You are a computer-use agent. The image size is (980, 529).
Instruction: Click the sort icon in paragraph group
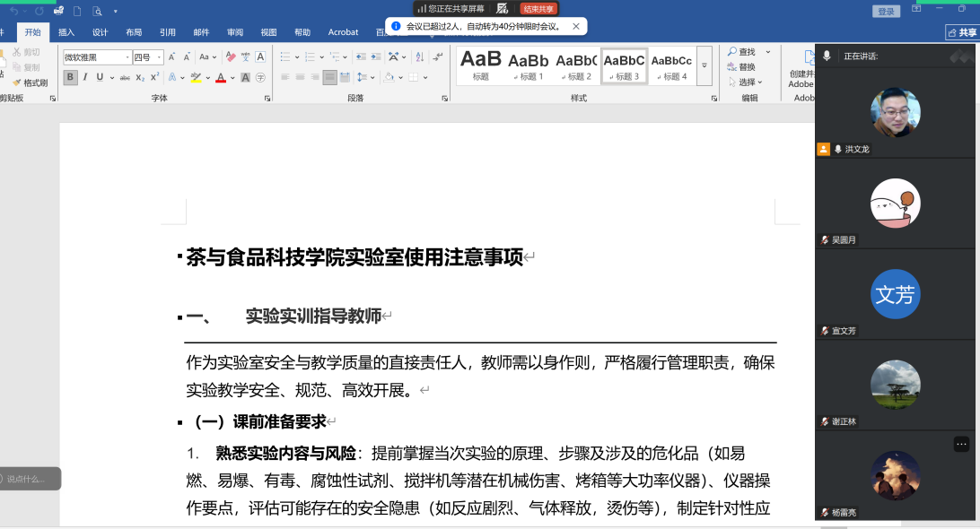(419, 56)
